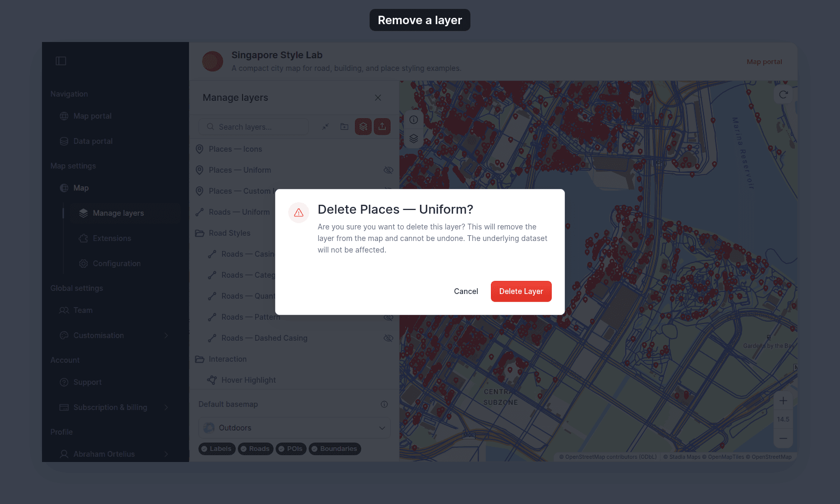Cancel the delete layer dialog
The height and width of the screenshot is (504, 840).
pos(466,291)
